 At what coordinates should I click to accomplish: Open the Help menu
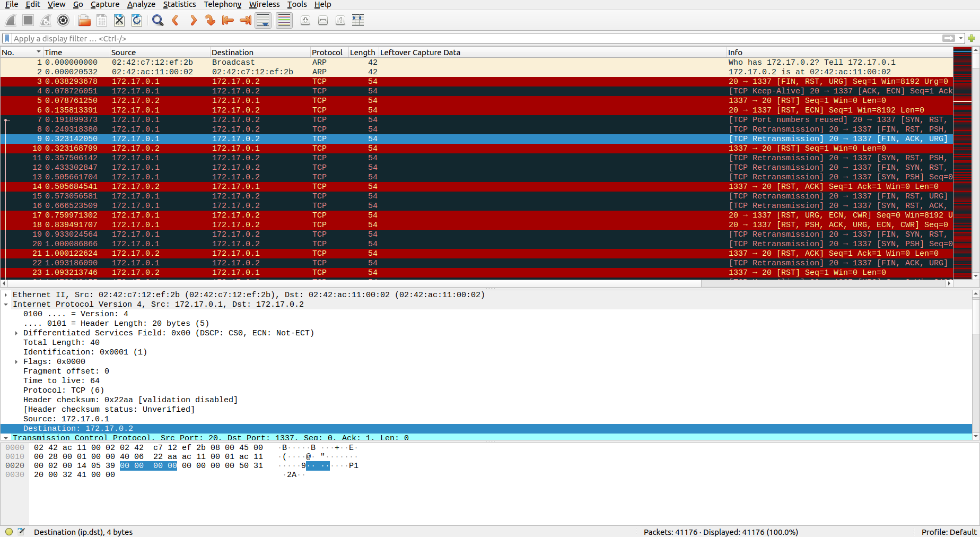(322, 4)
